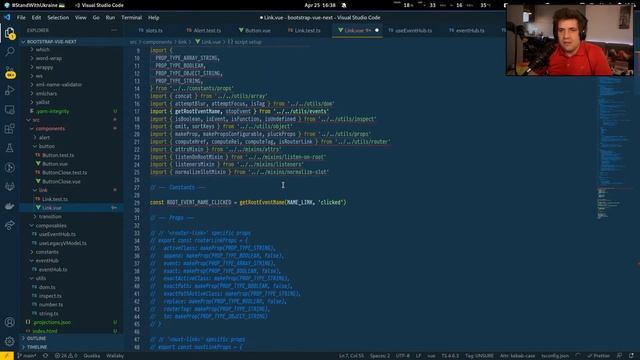Click Quokka in the status bar
The width and height of the screenshot is (640, 360).
(91, 356)
